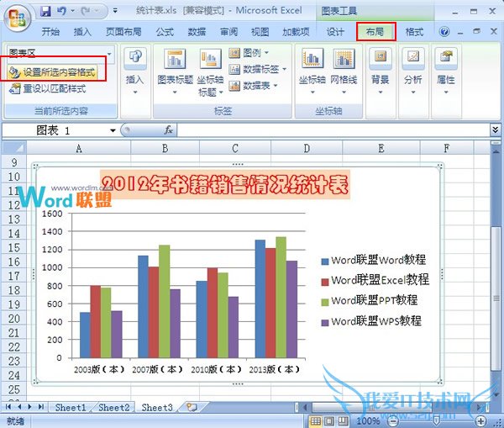
Task: Select column D header
Action: [307, 148]
